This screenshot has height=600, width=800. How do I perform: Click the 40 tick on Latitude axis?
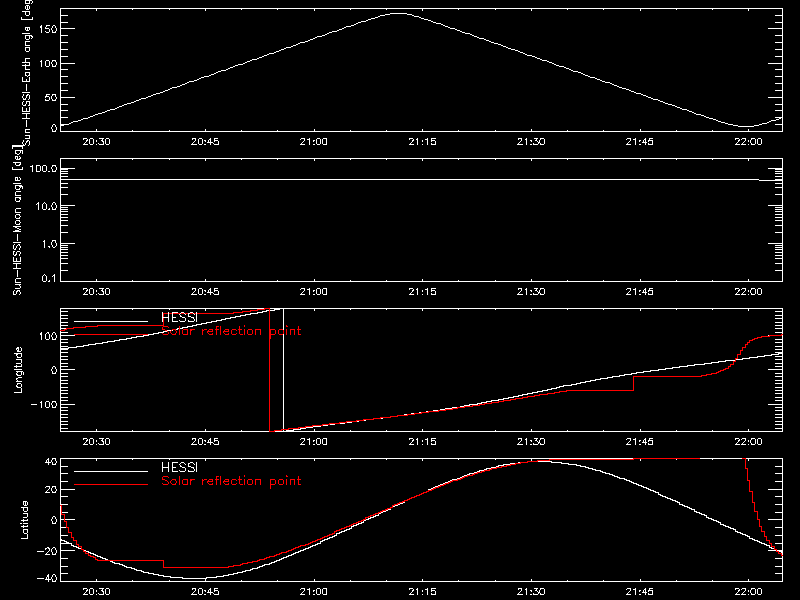tap(51, 462)
